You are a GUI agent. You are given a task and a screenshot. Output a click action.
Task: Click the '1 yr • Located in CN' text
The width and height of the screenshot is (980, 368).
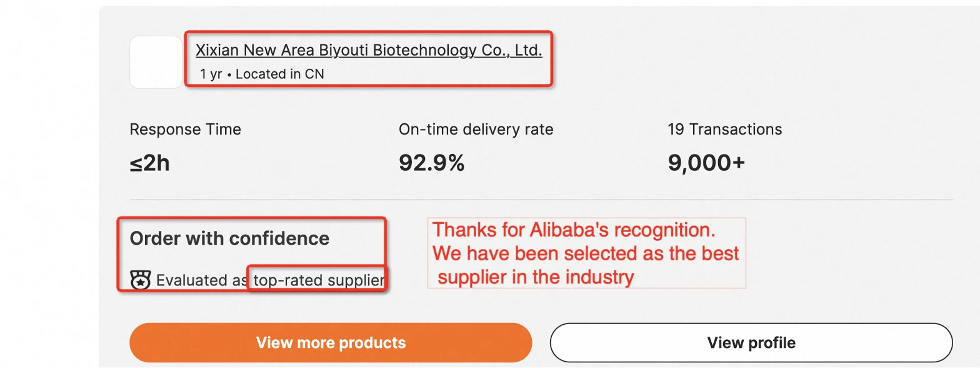262,74
